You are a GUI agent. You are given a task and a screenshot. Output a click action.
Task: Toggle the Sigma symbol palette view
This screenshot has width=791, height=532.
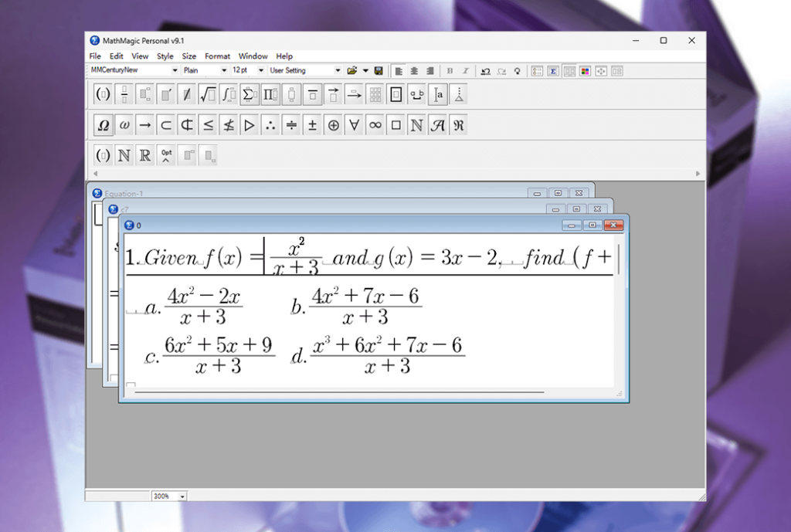click(553, 71)
